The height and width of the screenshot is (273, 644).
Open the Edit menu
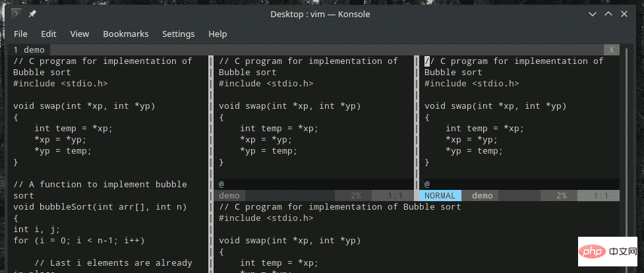pos(49,34)
